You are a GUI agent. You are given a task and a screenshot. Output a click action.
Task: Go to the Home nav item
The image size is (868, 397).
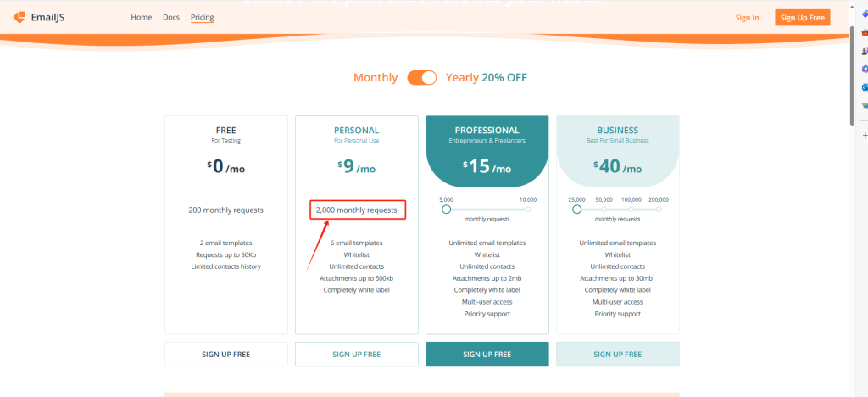tap(142, 18)
